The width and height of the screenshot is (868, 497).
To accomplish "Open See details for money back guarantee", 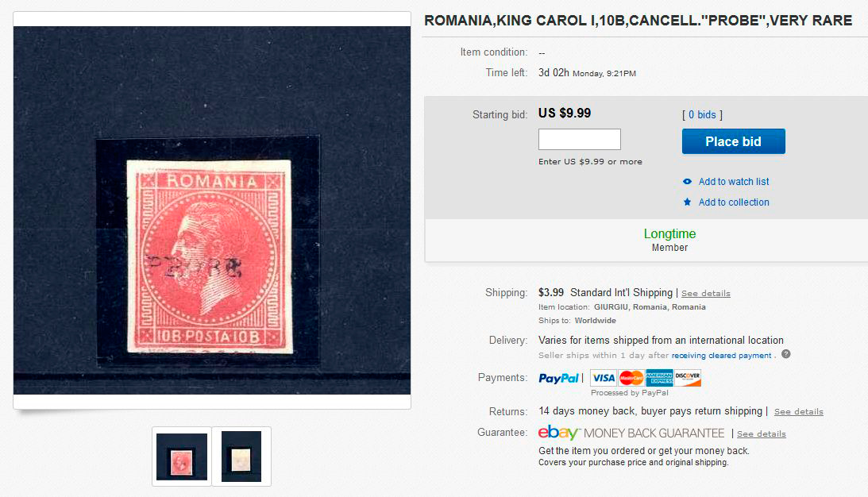I will 761,434.
